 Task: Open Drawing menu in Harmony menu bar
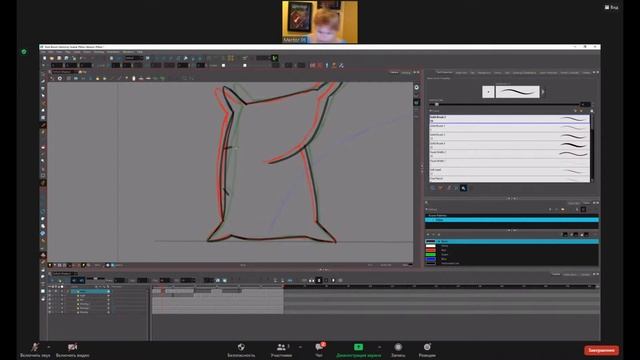(98, 52)
